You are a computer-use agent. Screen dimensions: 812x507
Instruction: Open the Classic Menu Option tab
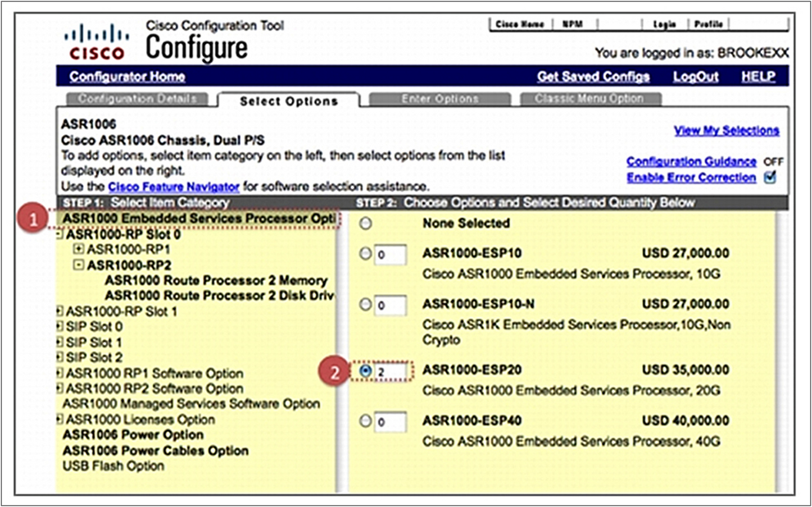coord(589,99)
